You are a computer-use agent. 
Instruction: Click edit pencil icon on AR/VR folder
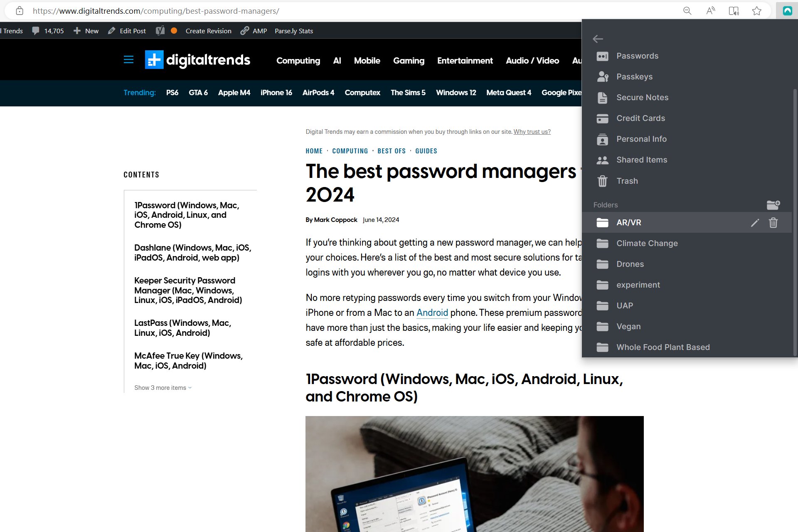click(x=755, y=223)
